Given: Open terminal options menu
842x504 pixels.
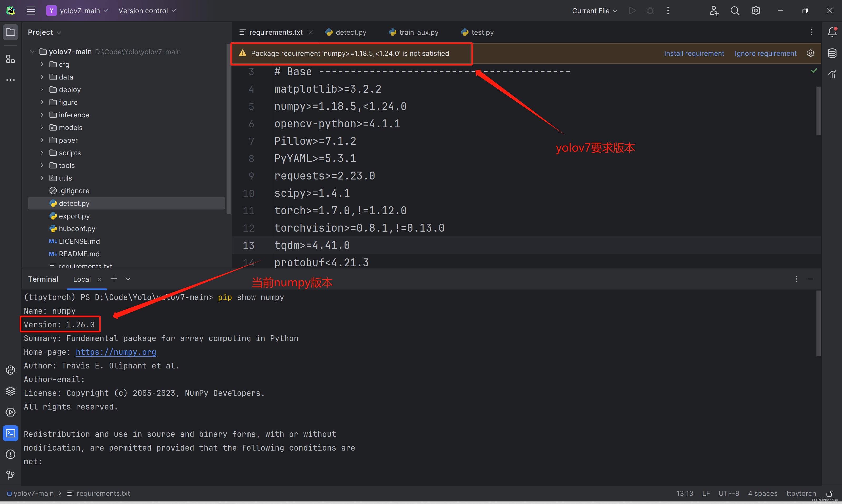Looking at the screenshot, I should point(796,279).
